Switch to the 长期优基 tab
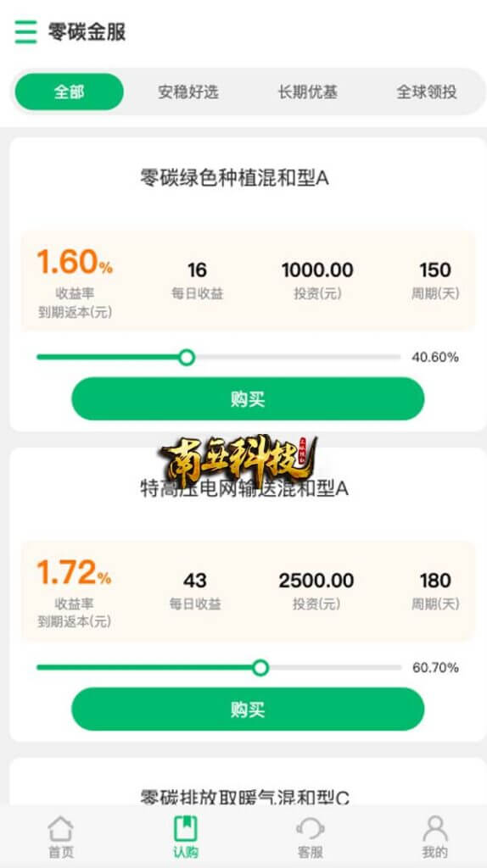 pos(308,92)
